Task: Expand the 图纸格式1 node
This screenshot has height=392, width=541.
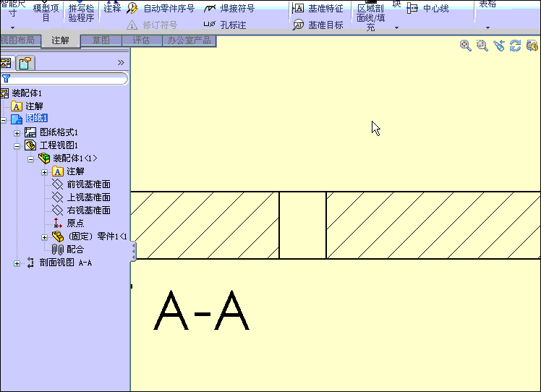Action: [17, 133]
